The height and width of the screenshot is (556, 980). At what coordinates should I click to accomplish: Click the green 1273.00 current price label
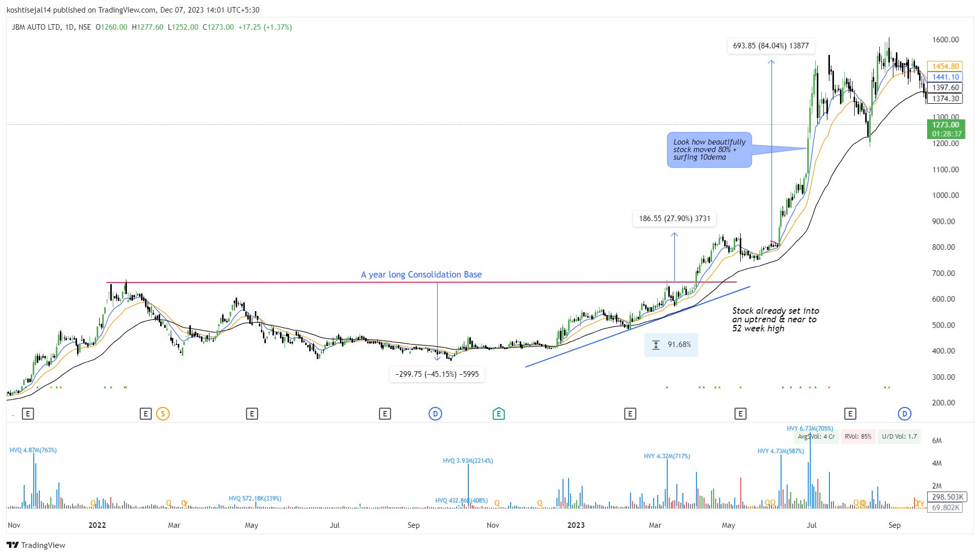945,125
